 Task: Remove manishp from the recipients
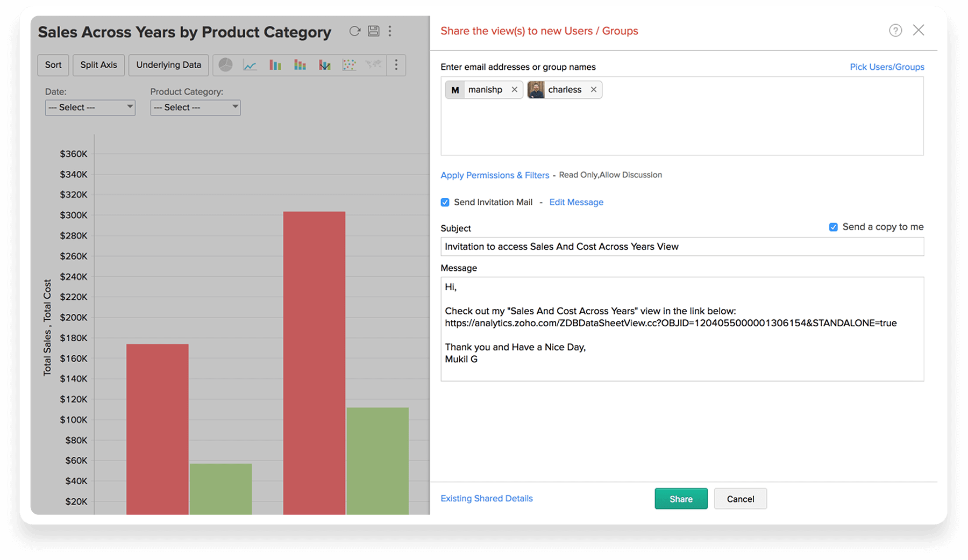point(514,90)
